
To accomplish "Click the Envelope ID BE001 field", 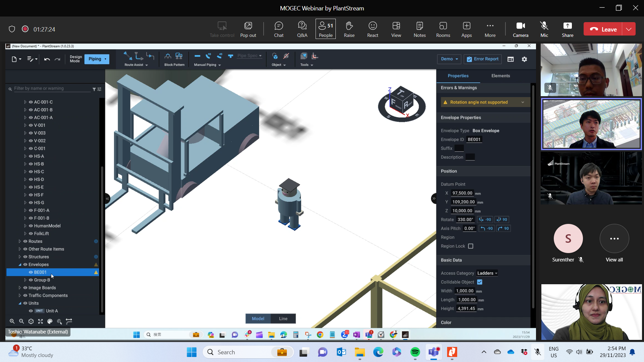I will (474, 140).
